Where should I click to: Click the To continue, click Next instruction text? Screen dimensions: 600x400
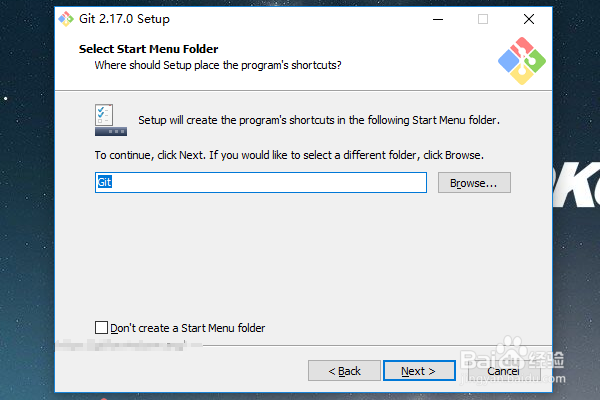click(x=289, y=155)
